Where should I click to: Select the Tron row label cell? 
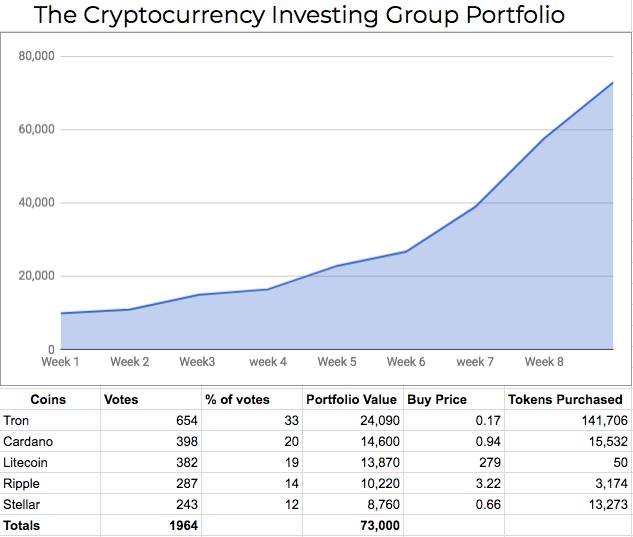coord(17,421)
